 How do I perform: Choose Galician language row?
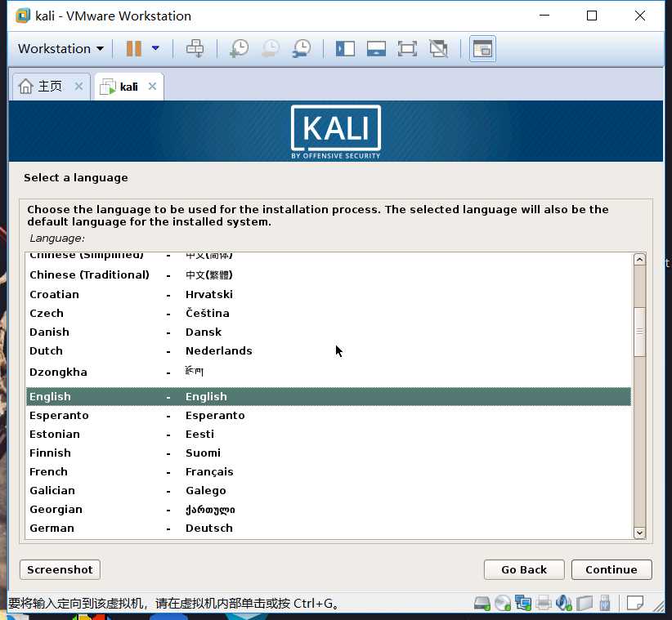pyautogui.click(x=329, y=491)
